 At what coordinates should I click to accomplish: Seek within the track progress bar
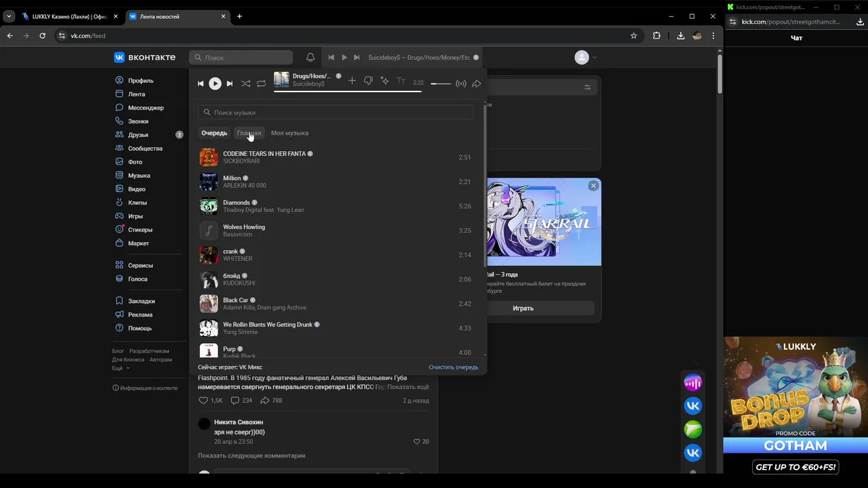348,90
